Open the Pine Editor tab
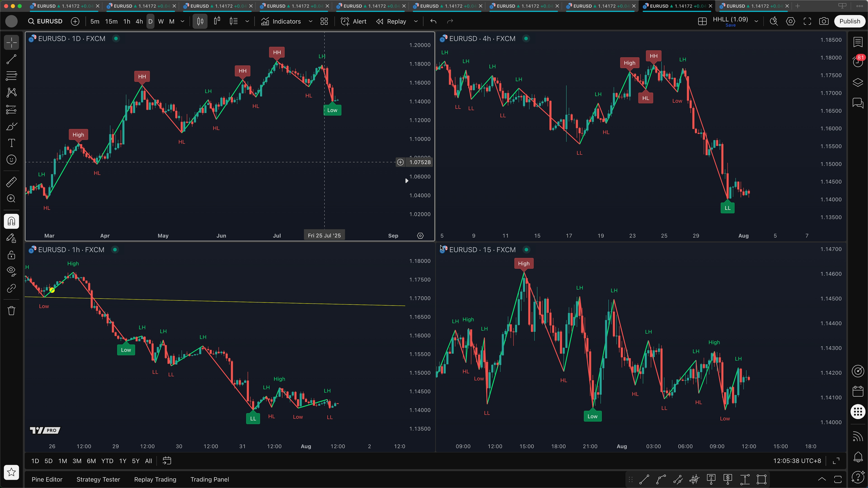Viewport: 868px width, 488px height. click(47, 479)
